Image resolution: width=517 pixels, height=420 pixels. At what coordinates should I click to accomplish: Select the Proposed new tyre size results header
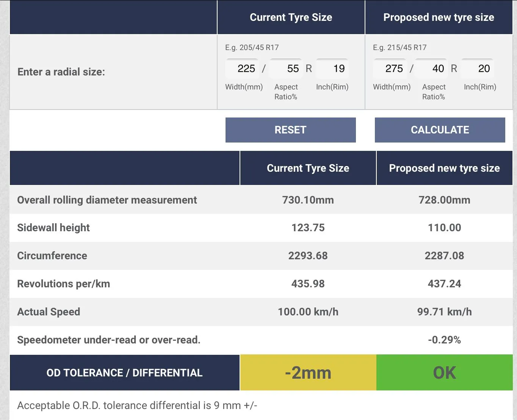pyautogui.click(x=444, y=168)
